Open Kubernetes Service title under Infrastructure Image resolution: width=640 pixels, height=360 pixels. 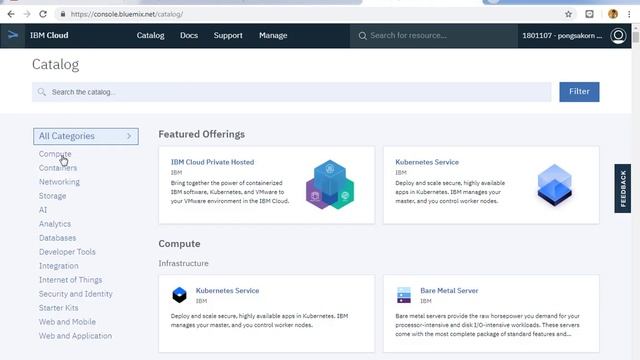tap(227, 291)
